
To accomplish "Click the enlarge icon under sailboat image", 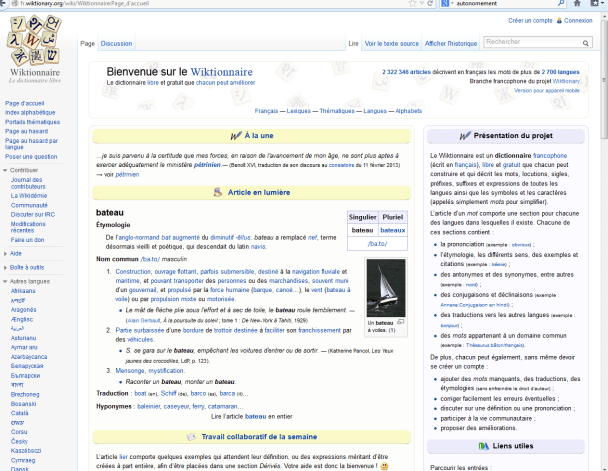I will click(401, 322).
